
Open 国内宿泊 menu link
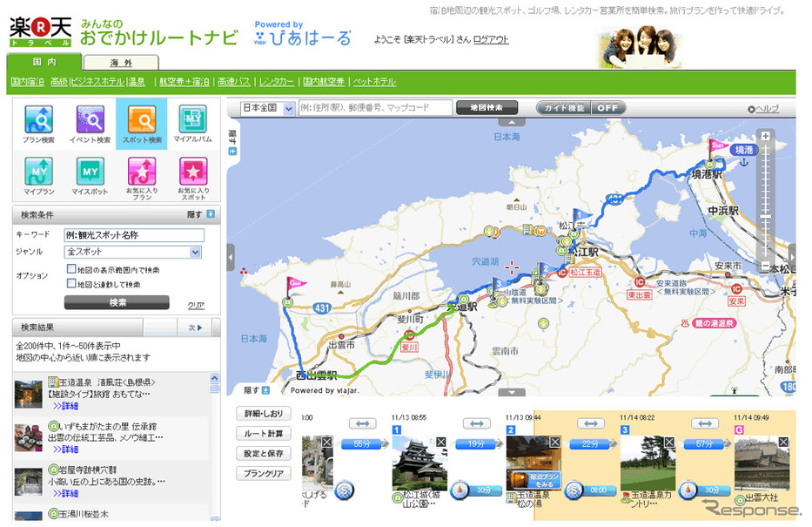point(28,82)
